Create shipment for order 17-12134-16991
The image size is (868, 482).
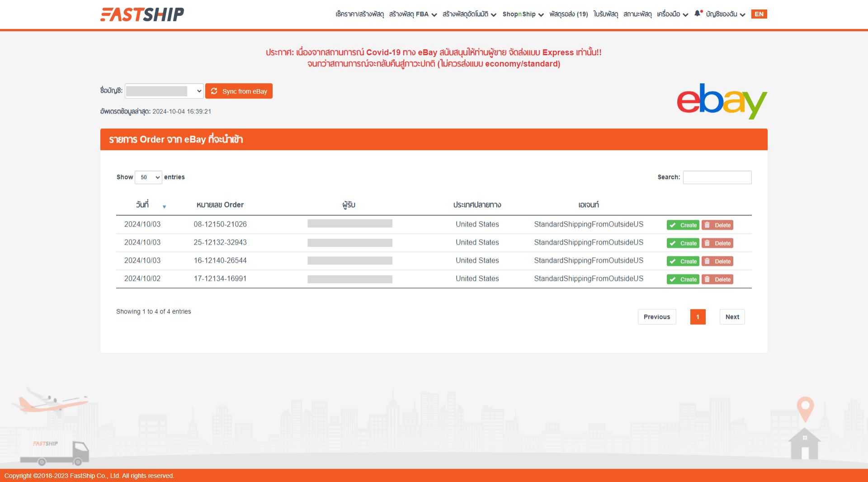click(x=683, y=279)
